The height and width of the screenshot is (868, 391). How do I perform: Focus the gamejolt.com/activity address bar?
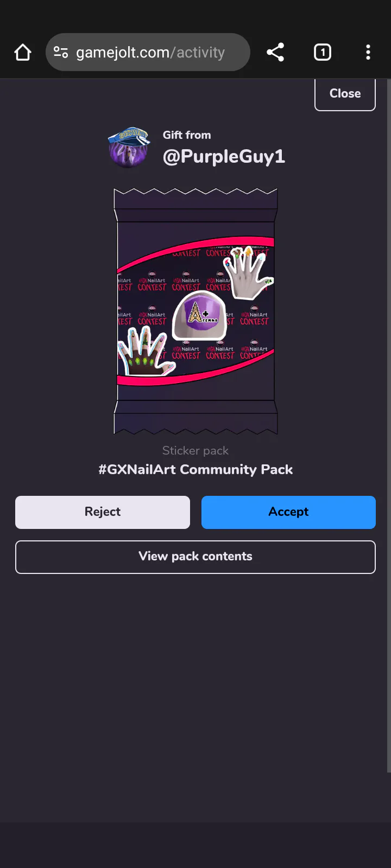(150, 53)
